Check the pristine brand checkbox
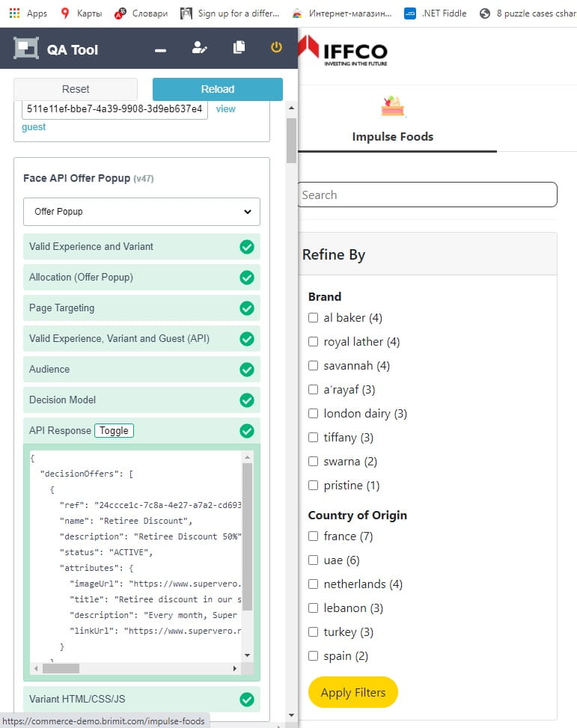The width and height of the screenshot is (577, 728). coord(313,485)
